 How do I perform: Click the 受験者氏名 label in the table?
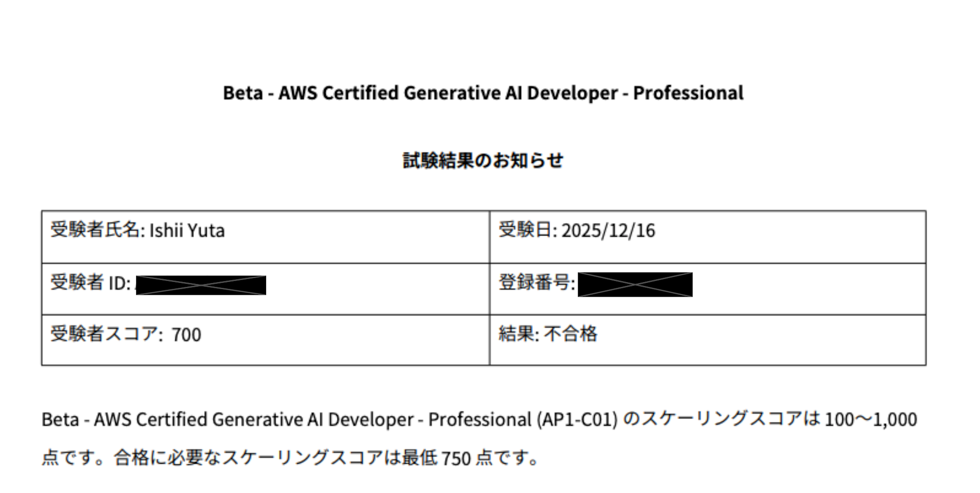pyautogui.click(x=96, y=230)
